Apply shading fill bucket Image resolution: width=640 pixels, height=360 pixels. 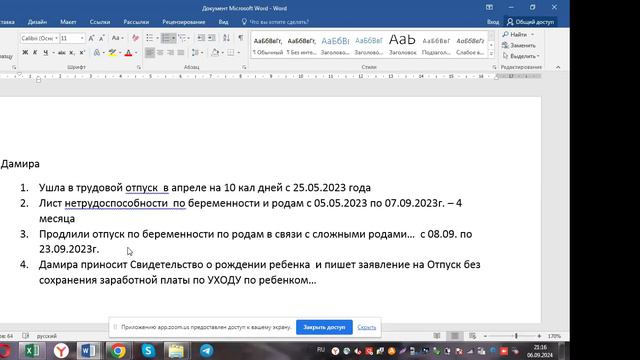pyautogui.click(x=215, y=52)
